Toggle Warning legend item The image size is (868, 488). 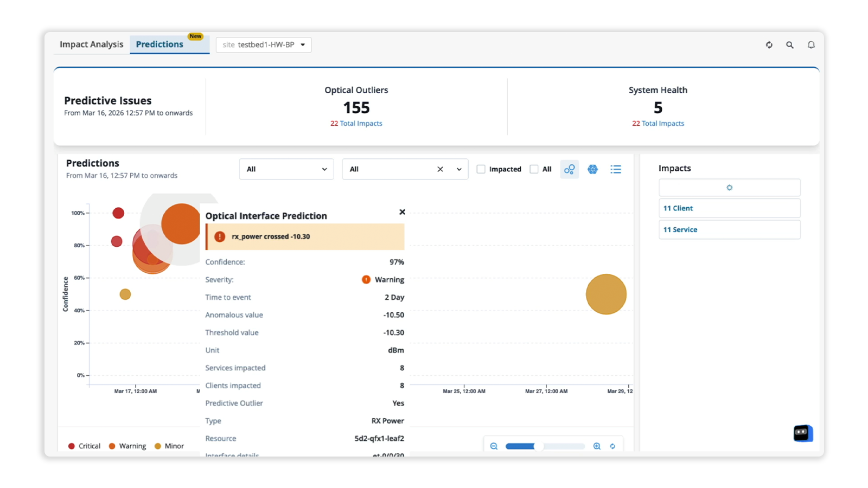(127, 446)
